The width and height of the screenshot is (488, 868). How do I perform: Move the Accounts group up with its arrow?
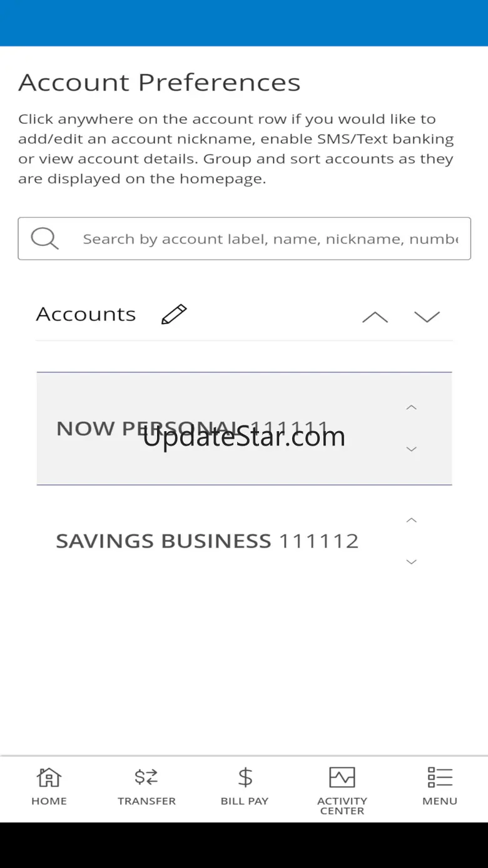coord(375,317)
